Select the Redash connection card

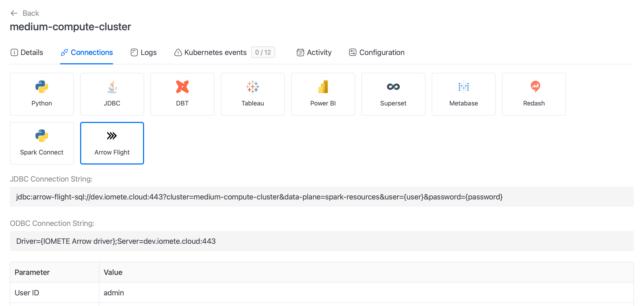coord(534,94)
